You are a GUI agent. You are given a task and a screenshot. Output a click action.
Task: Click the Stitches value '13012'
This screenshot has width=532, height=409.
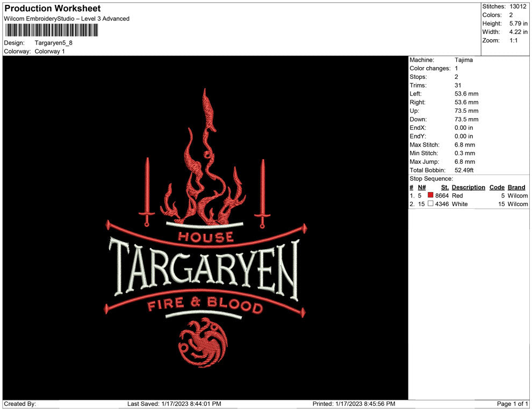coord(517,6)
